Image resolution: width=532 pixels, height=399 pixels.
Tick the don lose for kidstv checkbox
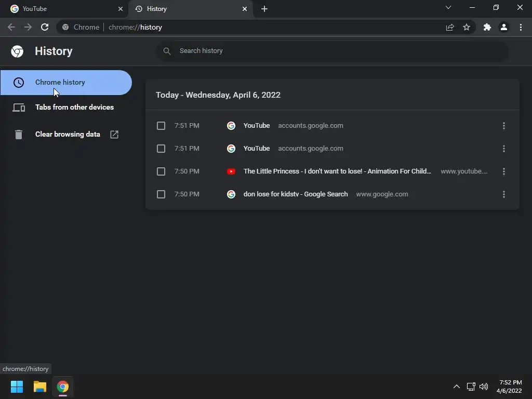pyautogui.click(x=161, y=194)
